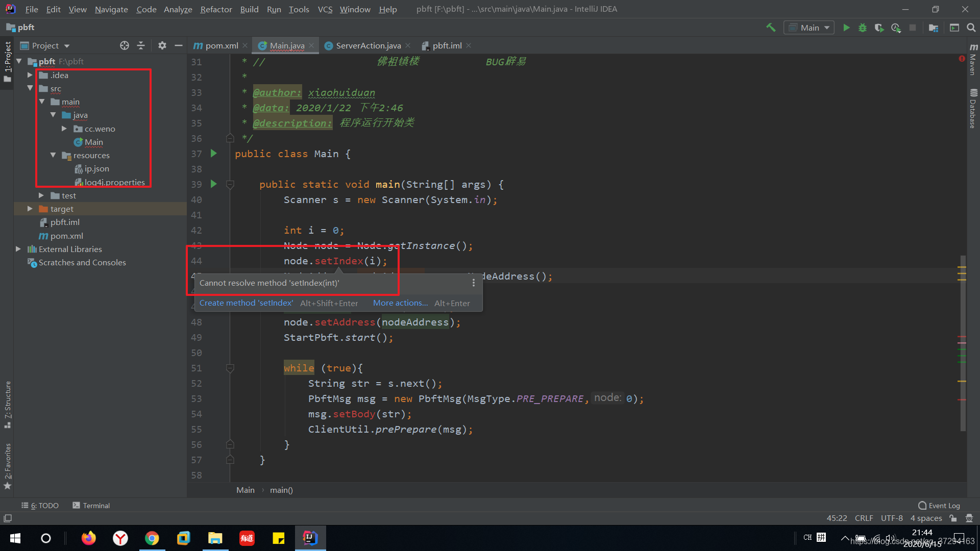Start the Debug bug icon
The image size is (980, 551).
click(863, 28)
